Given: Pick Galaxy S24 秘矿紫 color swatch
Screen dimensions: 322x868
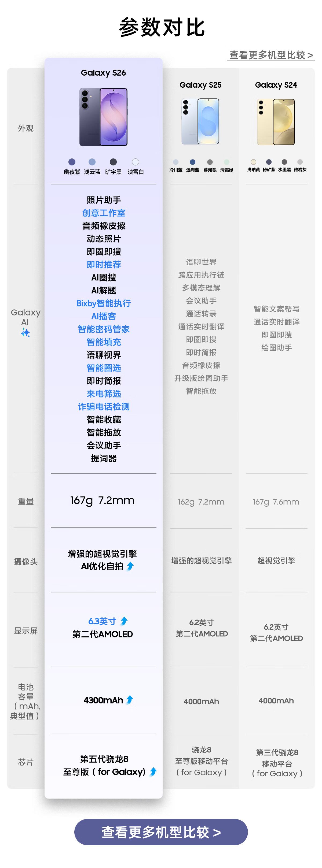Looking at the screenshot, I should pyautogui.click(x=269, y=162).
